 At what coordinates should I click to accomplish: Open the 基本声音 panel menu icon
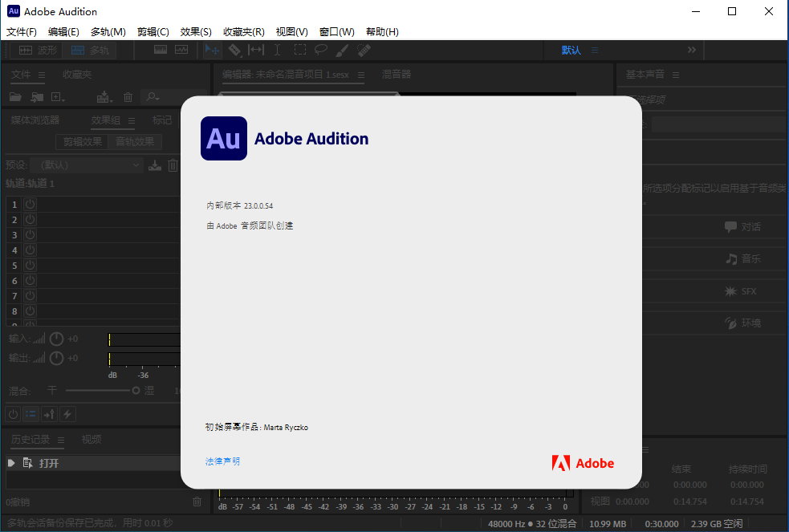[x=676, y=75]
